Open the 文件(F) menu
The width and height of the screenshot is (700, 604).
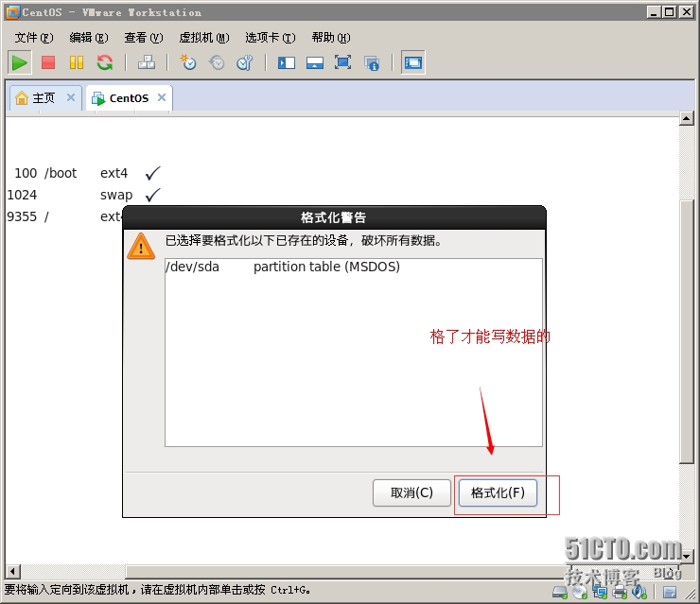34,38
